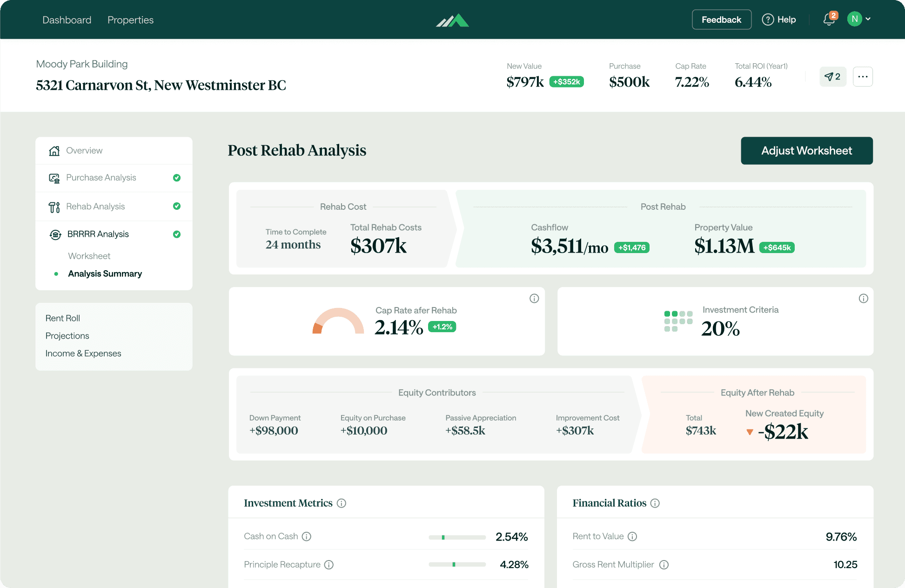Click the Rent to Value 9.76% value
Image resolution: width=905 pixels, height=588 pixels.
(x=841, y=537)
